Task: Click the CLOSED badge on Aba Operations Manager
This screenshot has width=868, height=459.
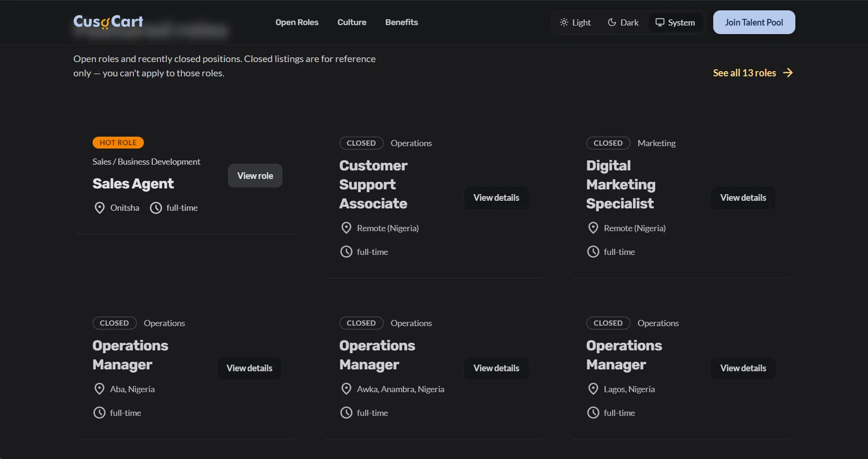Action: [114, 323]
